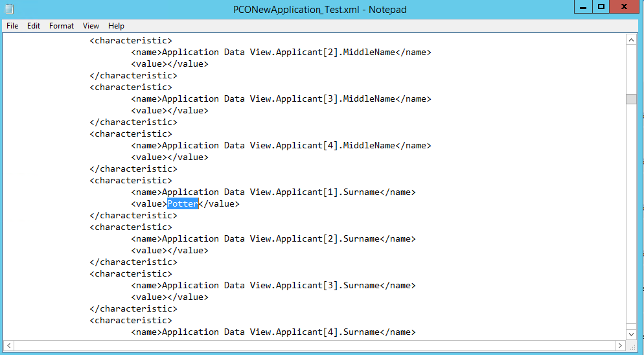The image size is (644, 355).
Task: Maximize the Notepad window
Action: point(601,7)
